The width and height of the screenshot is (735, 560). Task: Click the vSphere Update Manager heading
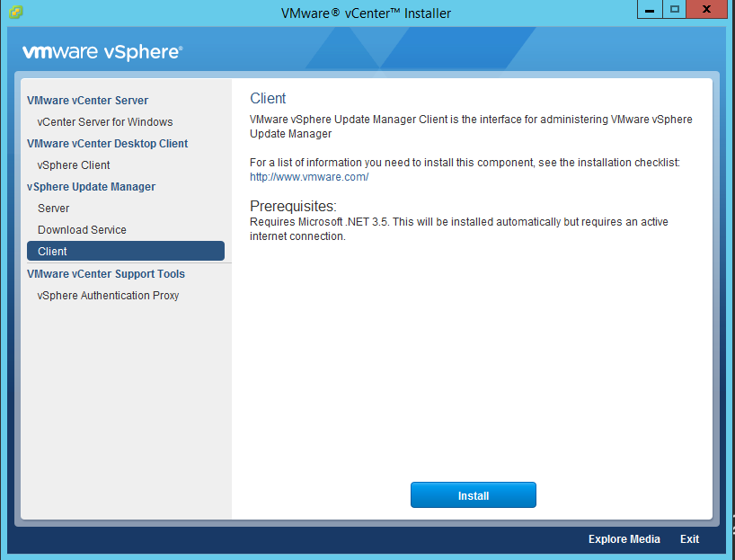click(91, 187)
